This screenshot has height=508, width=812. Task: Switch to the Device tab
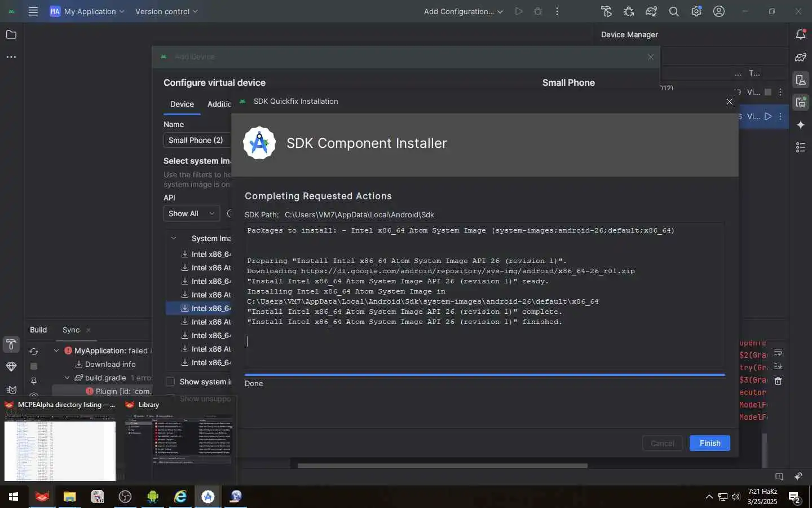[182, 104]
